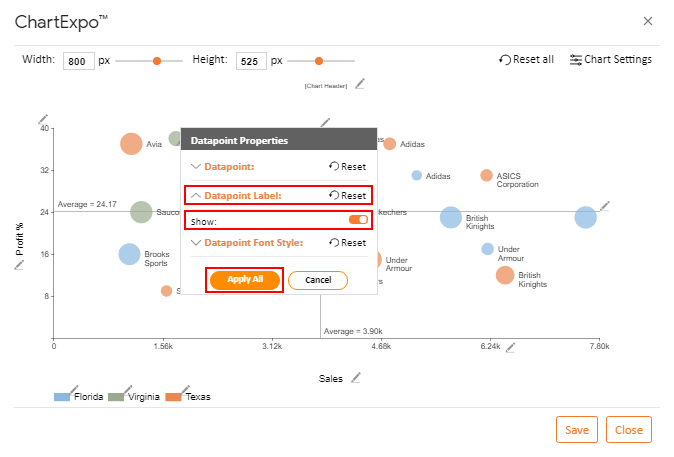Click the pencil icon beside Sales axis title
The height and width of the screenshot is (457, 674).
pos(356,378)
